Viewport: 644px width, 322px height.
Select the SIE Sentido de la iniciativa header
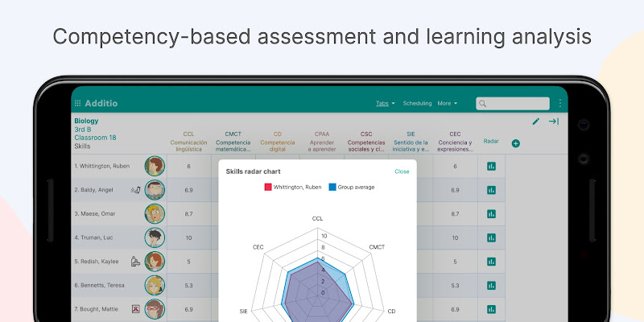pos(411,142)
